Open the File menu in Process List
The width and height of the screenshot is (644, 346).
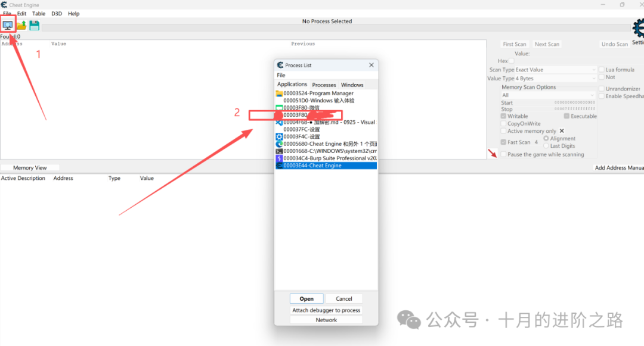(281, 75)
